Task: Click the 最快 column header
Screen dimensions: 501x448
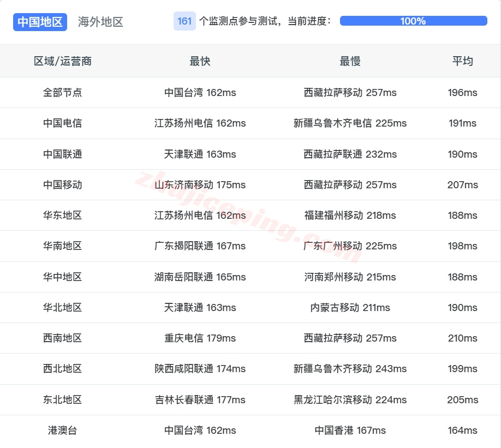Action: pyautogui.click(x=200, y=61)
